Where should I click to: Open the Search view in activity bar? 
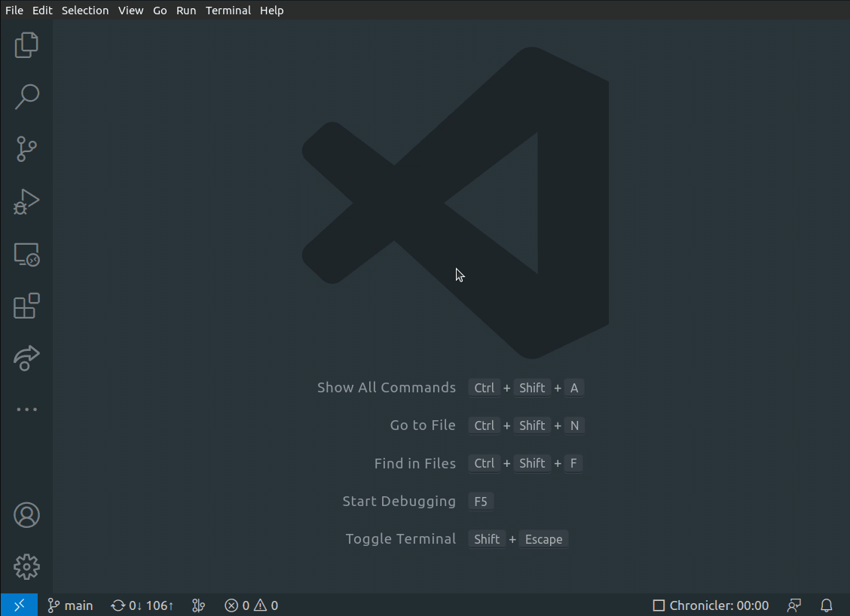point(26,97)
